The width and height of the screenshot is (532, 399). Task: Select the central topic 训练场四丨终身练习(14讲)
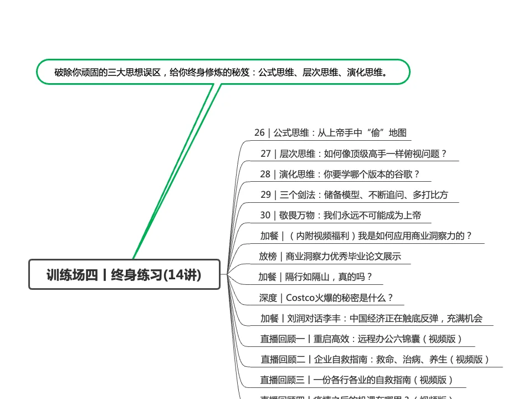coord(125,273)
